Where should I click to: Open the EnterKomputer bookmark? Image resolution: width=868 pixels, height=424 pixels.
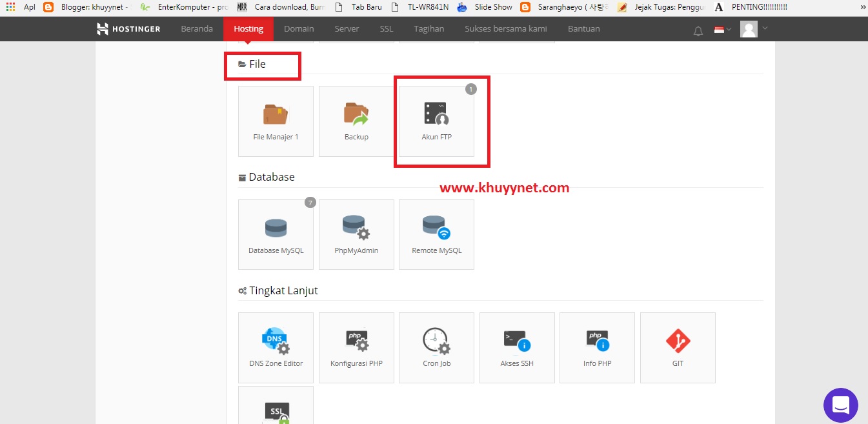coord(184,7)
